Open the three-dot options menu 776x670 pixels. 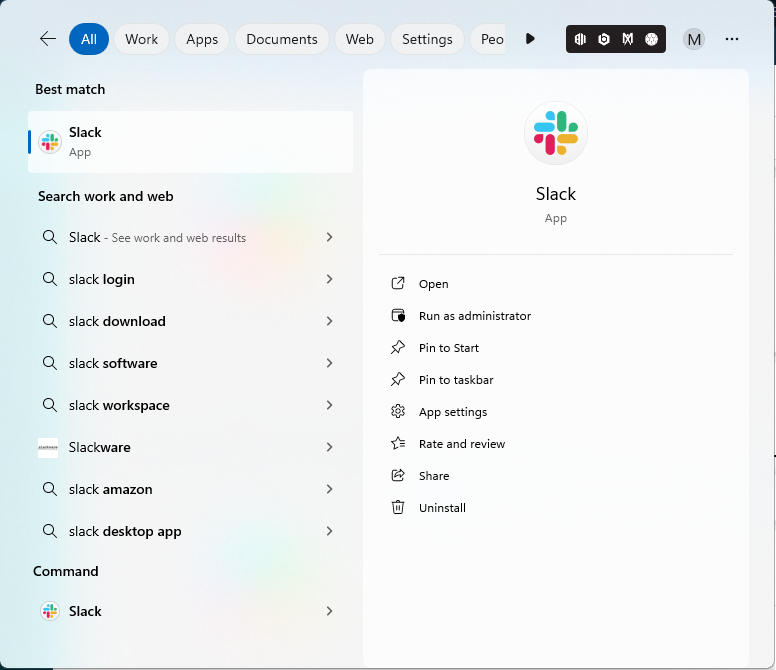tap(731, 39)
